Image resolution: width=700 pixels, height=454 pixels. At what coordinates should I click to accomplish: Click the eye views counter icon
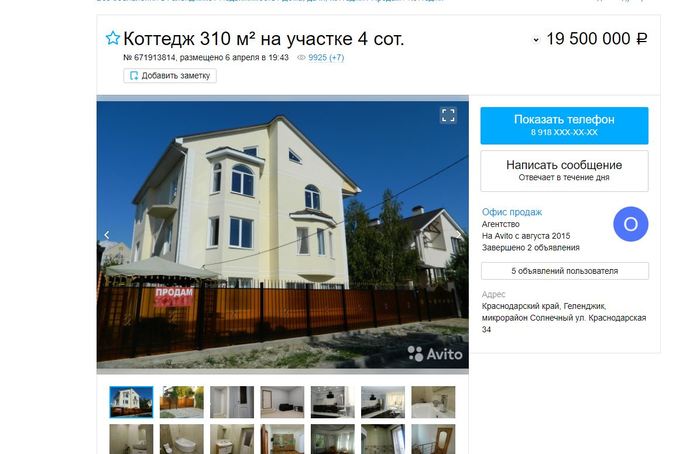(x=301, y=58)
